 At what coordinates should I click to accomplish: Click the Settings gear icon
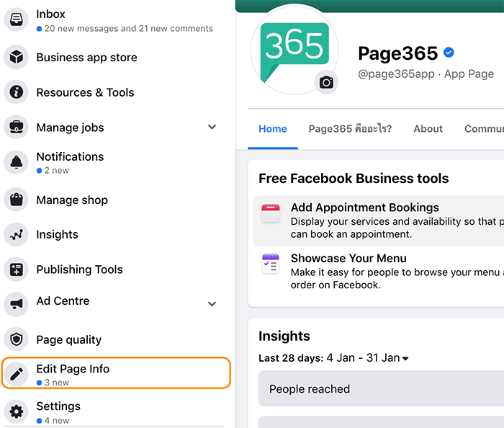(16, 411)
